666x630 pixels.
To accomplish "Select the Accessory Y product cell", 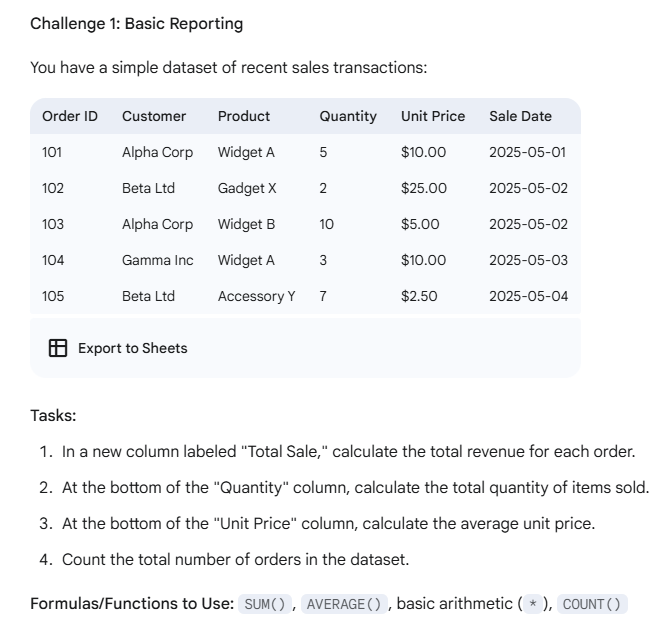I will pyautogui.click(x=257, y=296).
